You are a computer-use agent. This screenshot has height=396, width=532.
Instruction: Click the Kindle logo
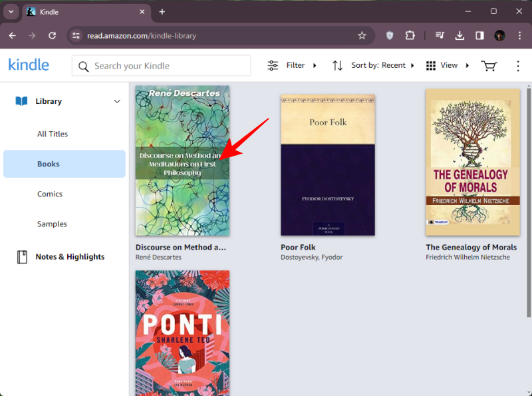pyautogui.click(x=29, y=65)
